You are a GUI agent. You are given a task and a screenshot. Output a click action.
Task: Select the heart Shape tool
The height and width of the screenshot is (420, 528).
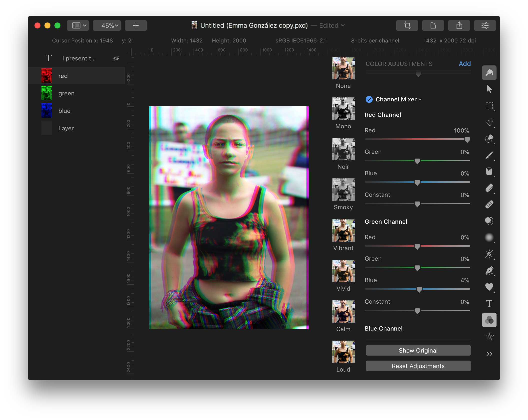[489, 287]
